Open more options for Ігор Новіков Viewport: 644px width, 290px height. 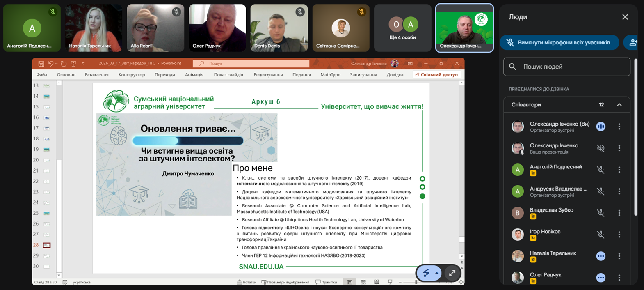[619, 235]
